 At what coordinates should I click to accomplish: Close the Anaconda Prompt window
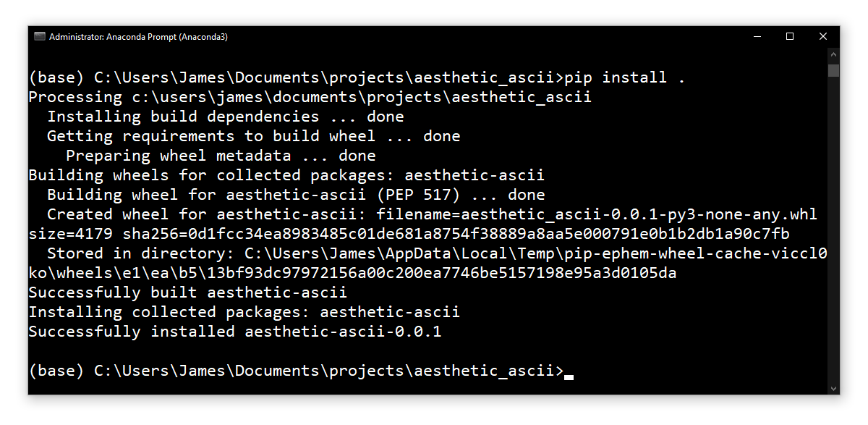(822, 36)
